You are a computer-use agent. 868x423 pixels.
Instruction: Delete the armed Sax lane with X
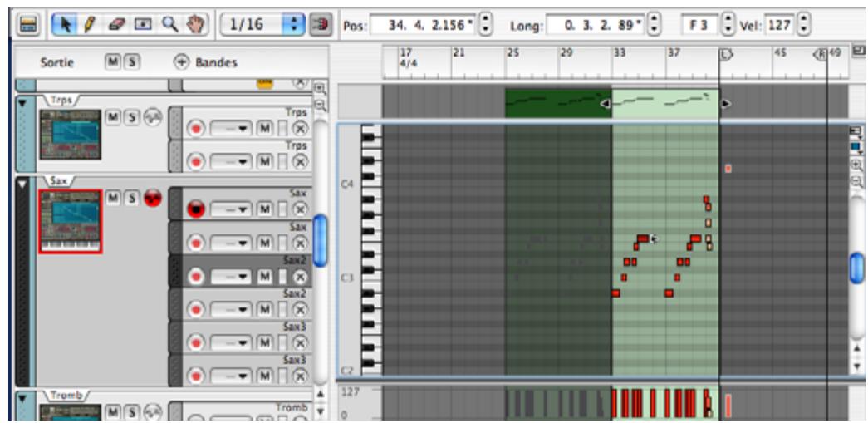click(300, 209)
